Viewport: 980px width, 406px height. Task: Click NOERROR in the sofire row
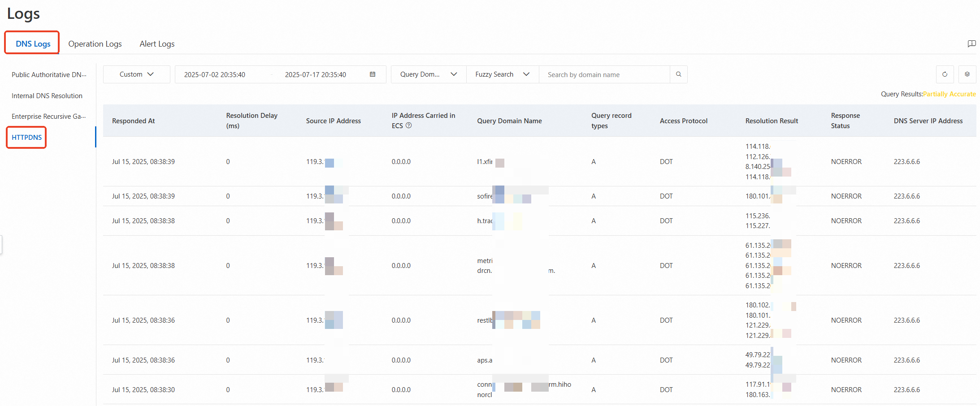tap(846, 196)
